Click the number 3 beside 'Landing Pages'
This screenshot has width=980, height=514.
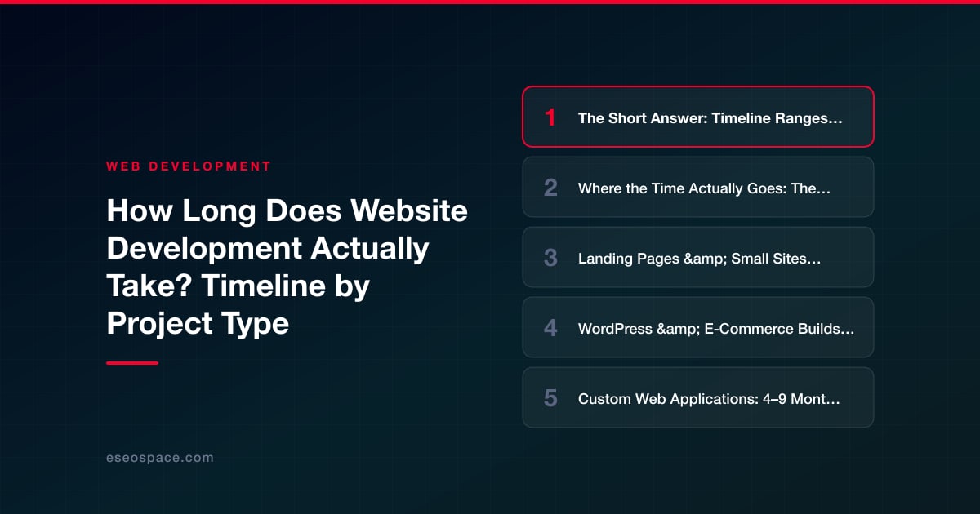(550, 258)
